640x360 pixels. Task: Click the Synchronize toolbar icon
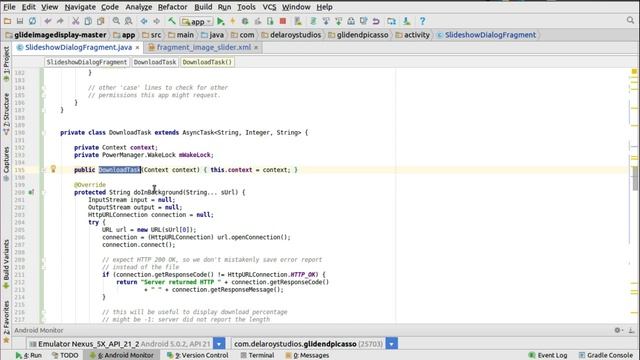tap(32, 21)
